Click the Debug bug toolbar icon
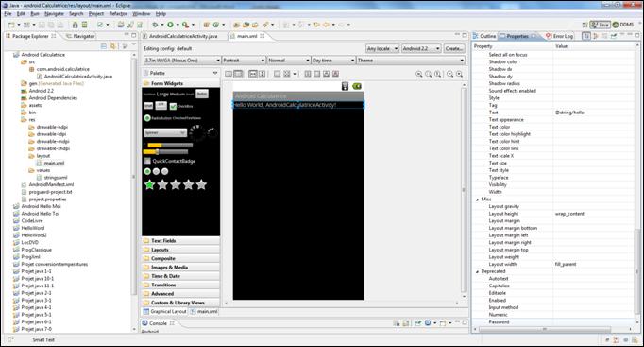644x347 pixels. [x=155, y=26]
